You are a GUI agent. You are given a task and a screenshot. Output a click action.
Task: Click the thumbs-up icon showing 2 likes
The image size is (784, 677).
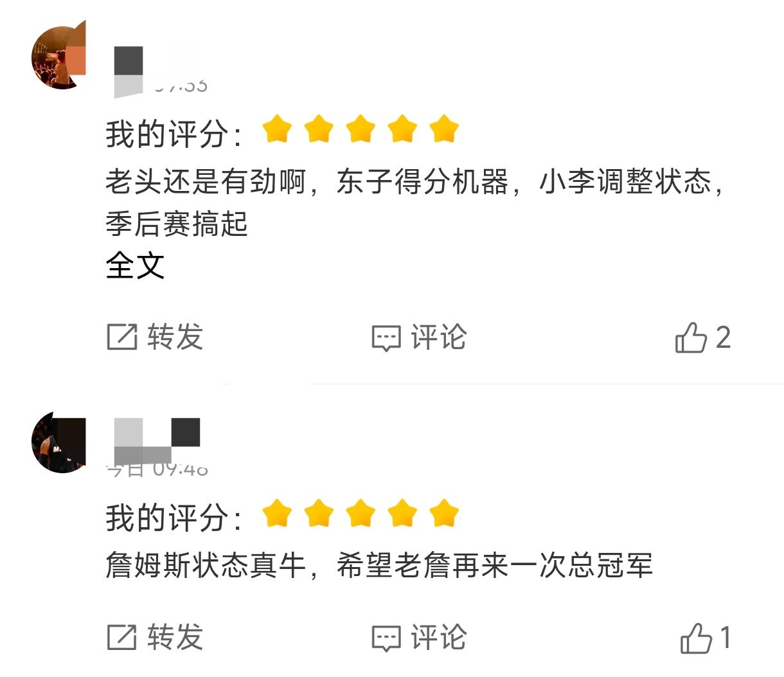[691, 337]
